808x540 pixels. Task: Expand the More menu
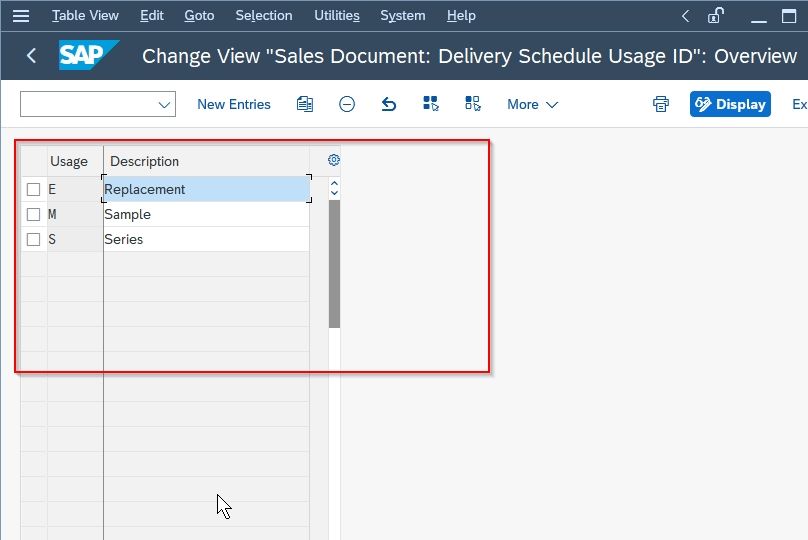[x=532, y=104]
